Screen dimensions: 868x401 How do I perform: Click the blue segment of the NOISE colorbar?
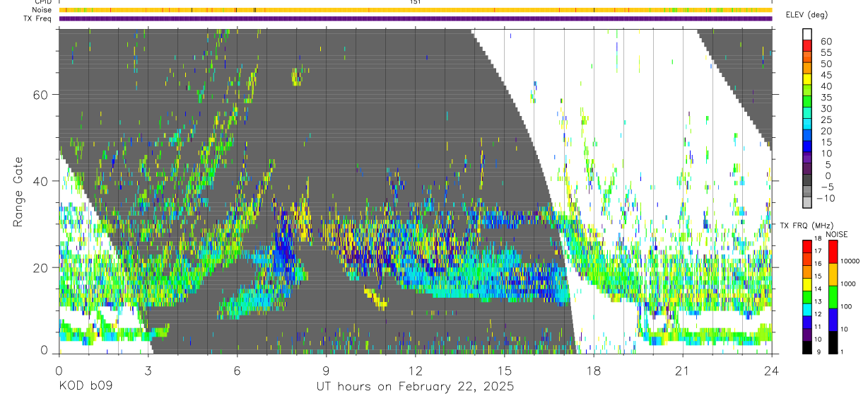coord(833,319)
